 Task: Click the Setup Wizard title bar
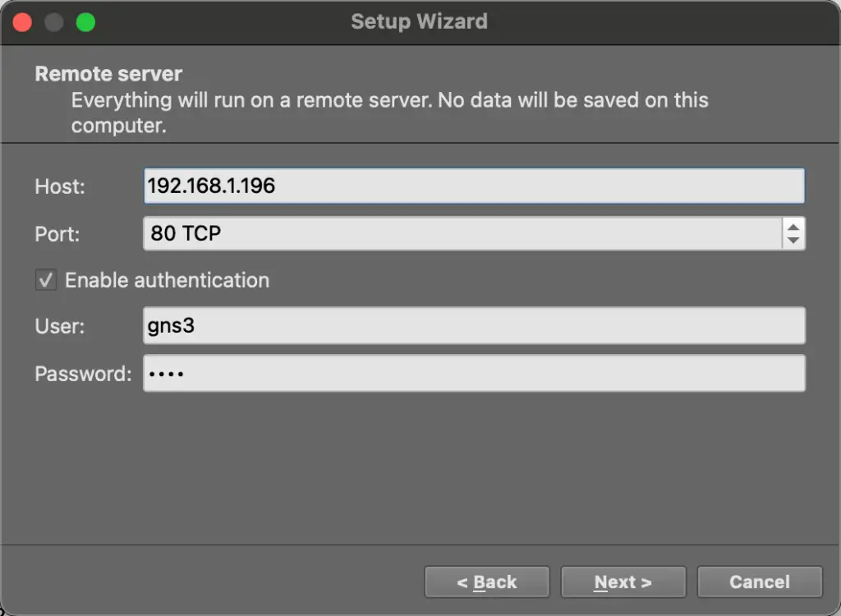point(420,22)
